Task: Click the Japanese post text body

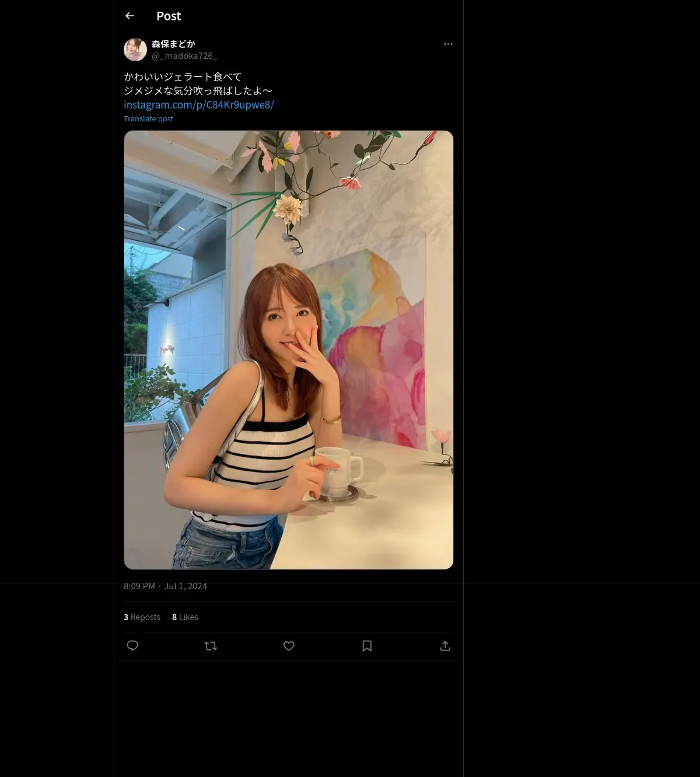Action: (198, 83)
